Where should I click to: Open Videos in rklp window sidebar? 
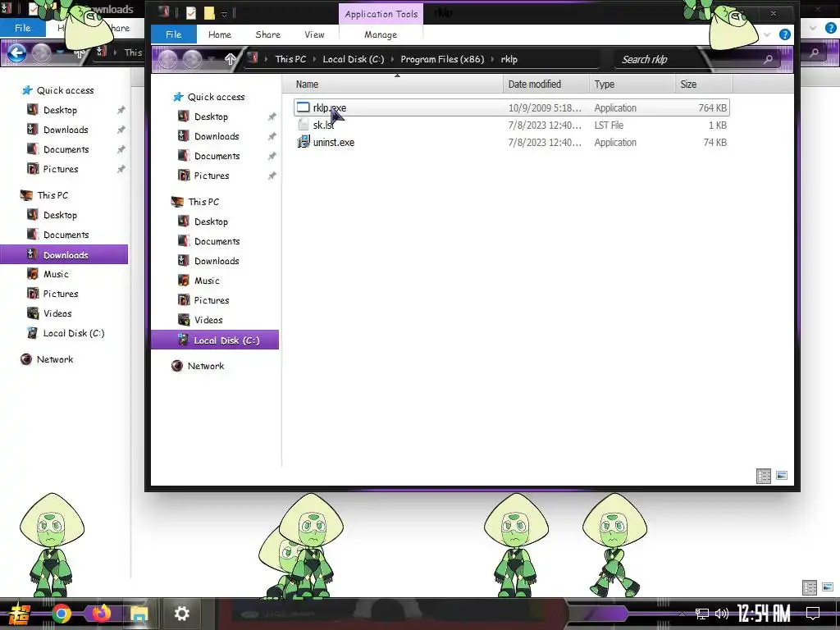tap(208, 320)
